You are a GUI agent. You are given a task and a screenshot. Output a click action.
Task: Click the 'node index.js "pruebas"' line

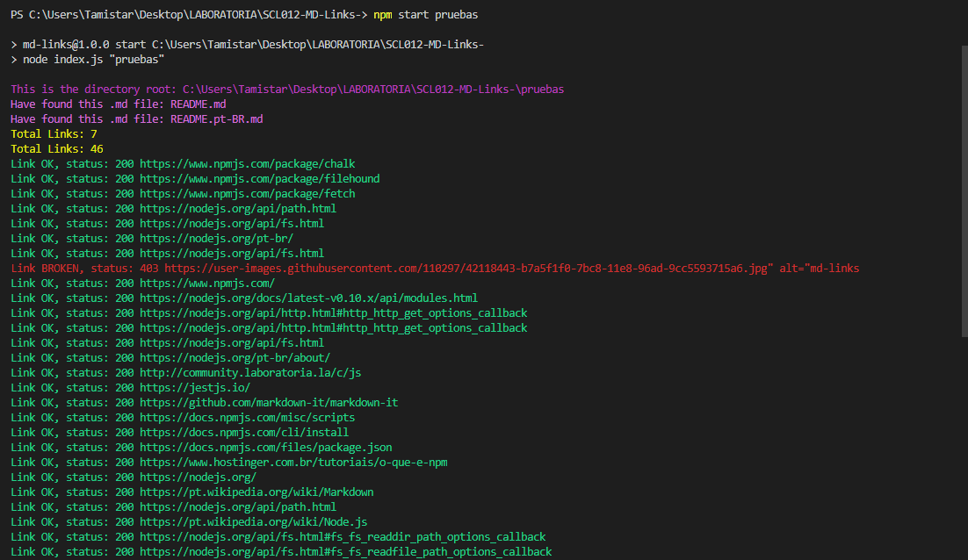(x=87, y=60)
